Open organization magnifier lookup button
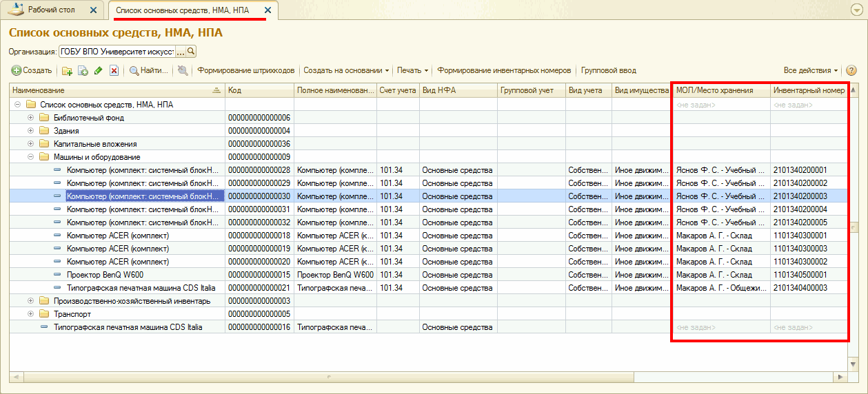 192,52
